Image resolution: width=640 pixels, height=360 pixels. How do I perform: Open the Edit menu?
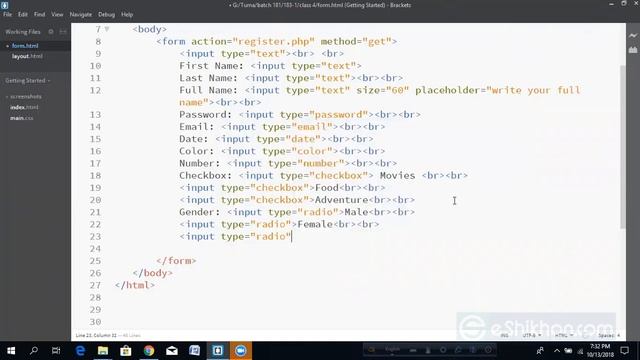pos(22,14)
